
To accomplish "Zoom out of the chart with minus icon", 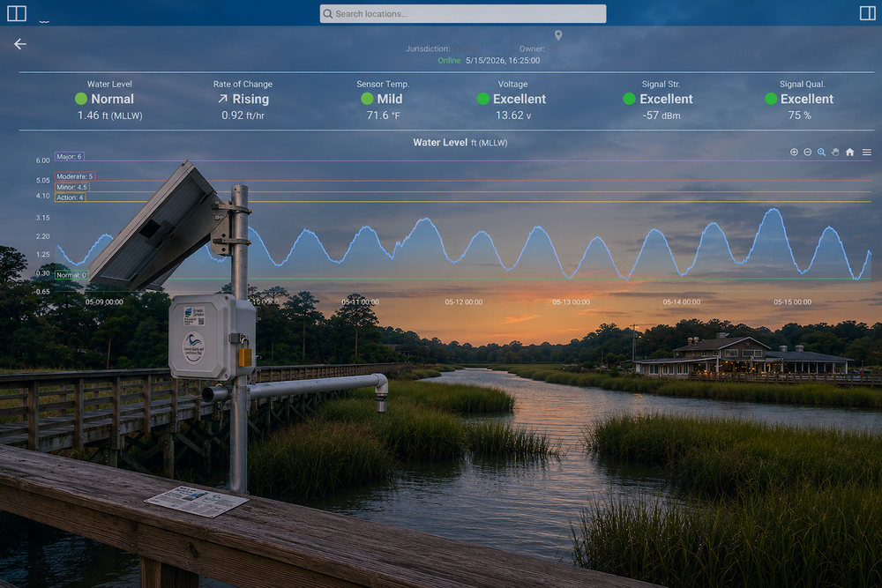I will 807,153.
